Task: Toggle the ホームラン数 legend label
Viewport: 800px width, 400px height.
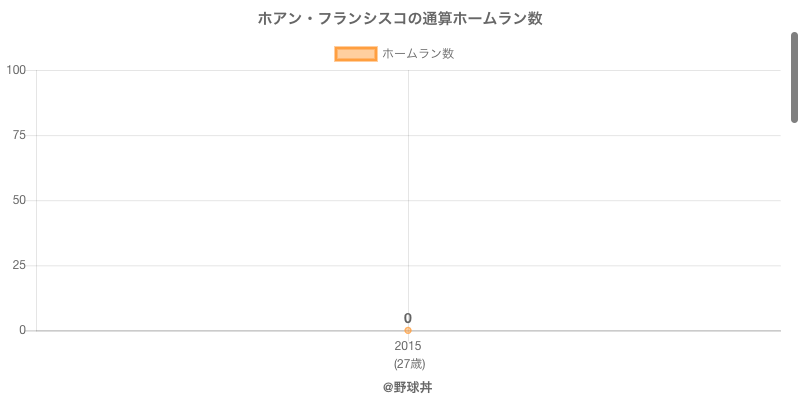Action: click(418, 54)
